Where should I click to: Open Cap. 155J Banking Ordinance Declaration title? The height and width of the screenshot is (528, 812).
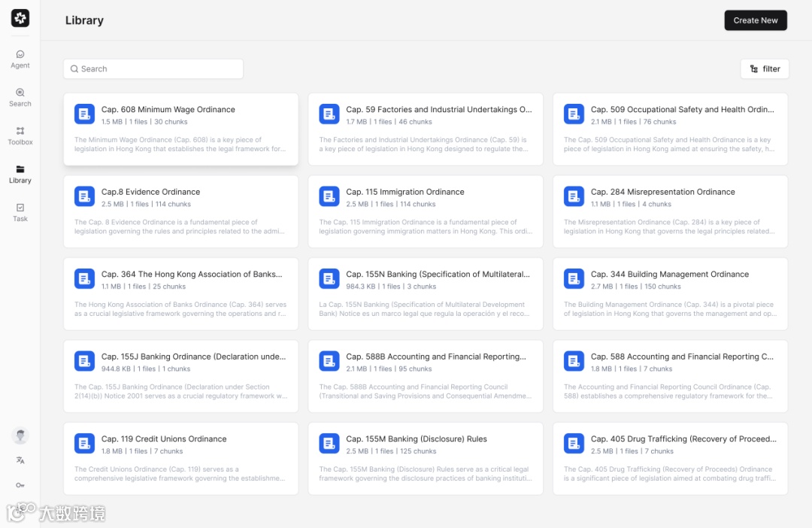(x=193, y=357)
